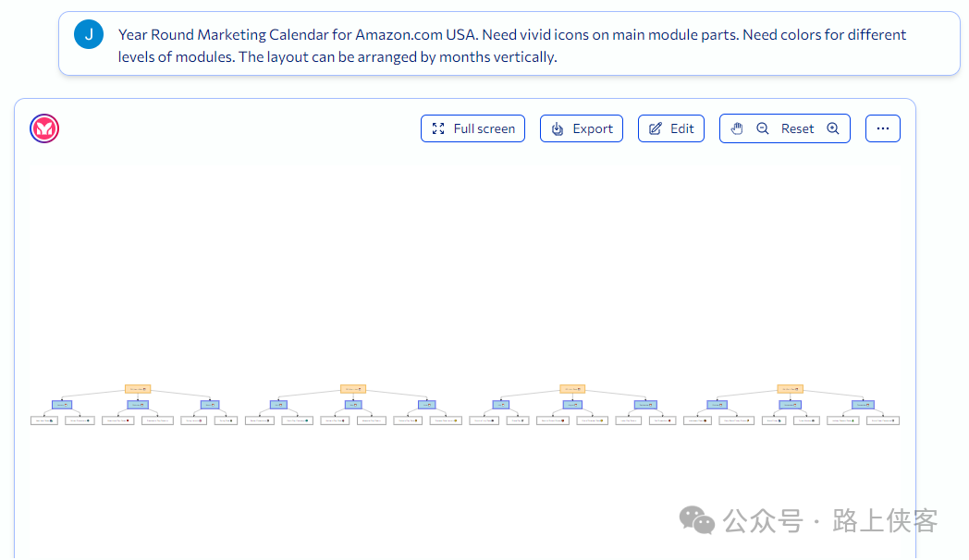This screenshot has height=560, width=969.
Task: Select the leftmost orange top-level node
Action: (x=138, y=389)
